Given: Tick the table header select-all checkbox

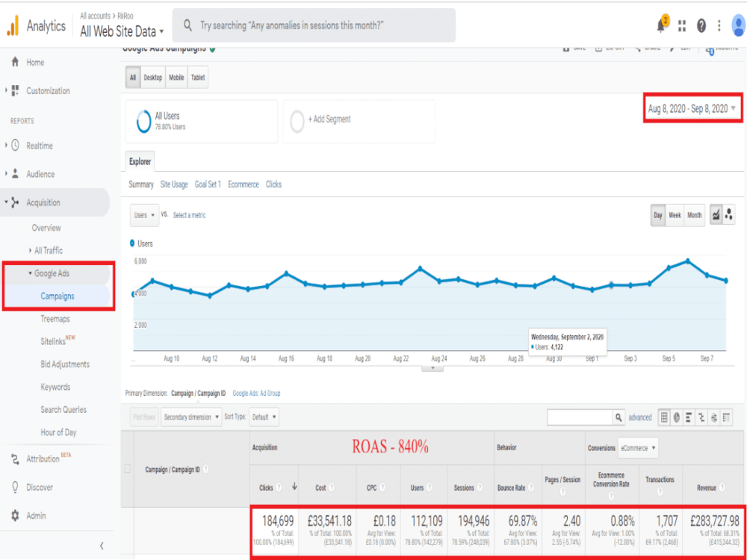Looking at the screenshot, I should pyautogui.click(x=127, y=469).
